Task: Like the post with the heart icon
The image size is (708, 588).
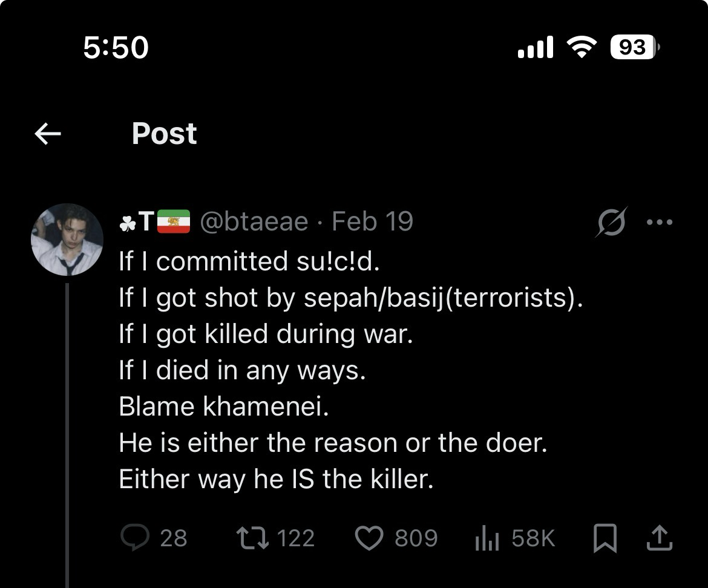Action: pos(369,538)
